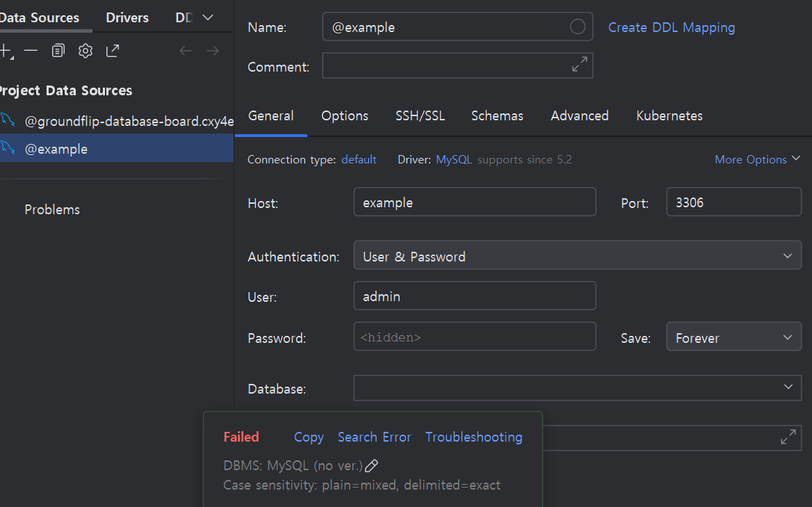Switch to the Schemas tab
The width and height of the screenshot is (812, 507).
tap(497, 115)
